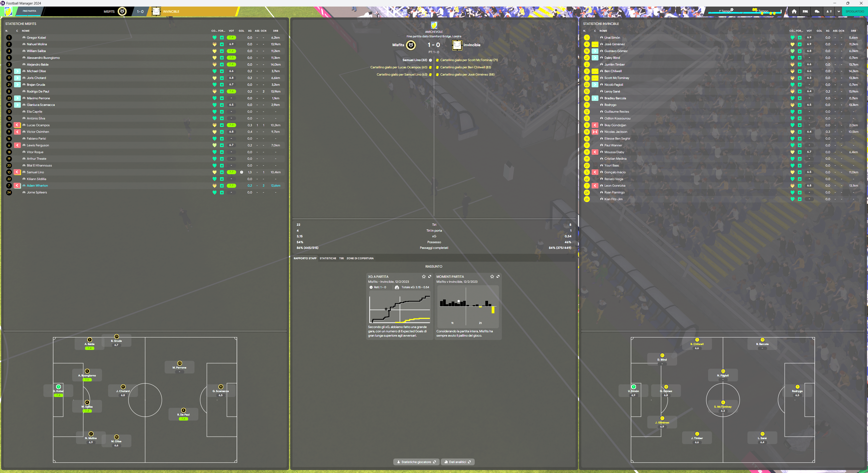868x473 pixels.
Task: Click the match timeline progress bar
Action: point(745,12)
